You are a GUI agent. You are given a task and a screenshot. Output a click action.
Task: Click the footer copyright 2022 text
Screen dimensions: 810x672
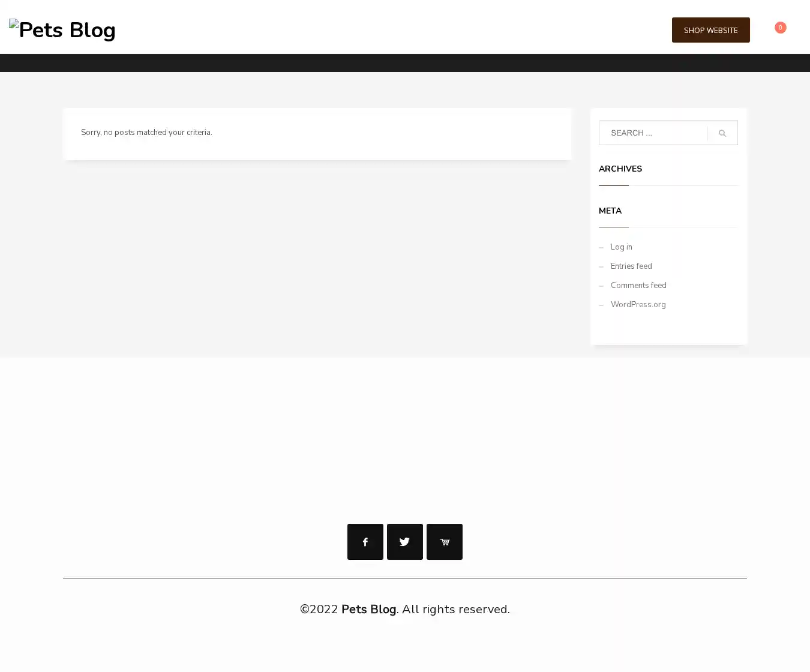(x=319, y=609)
